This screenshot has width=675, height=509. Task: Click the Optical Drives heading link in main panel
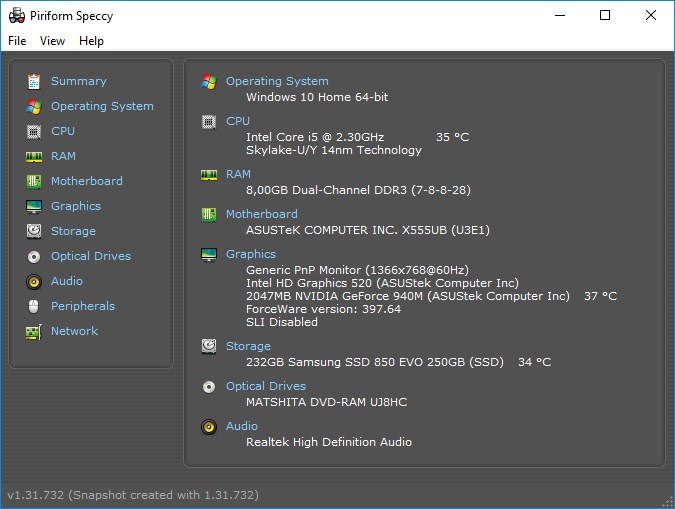tap(266, 386)
